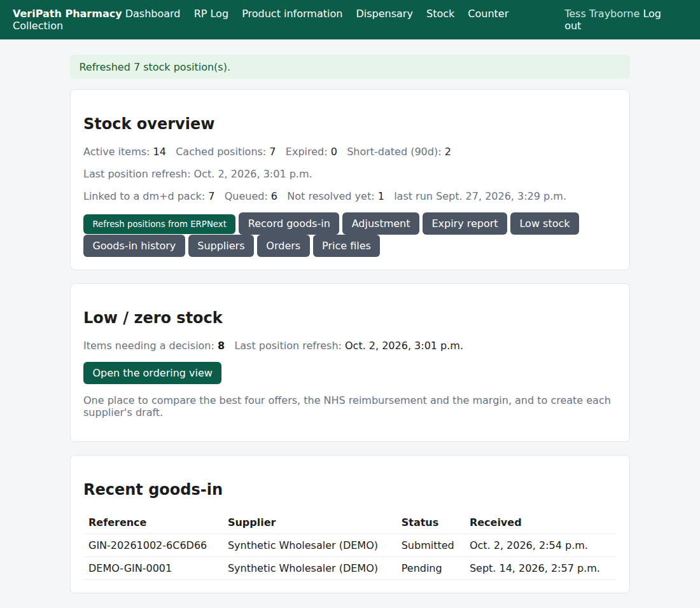Viewport: 700px width, 608px height.
Task: Click 'last run Sept. 27, 2026, 3:29 p.m.'
Action: click(480, 197)
